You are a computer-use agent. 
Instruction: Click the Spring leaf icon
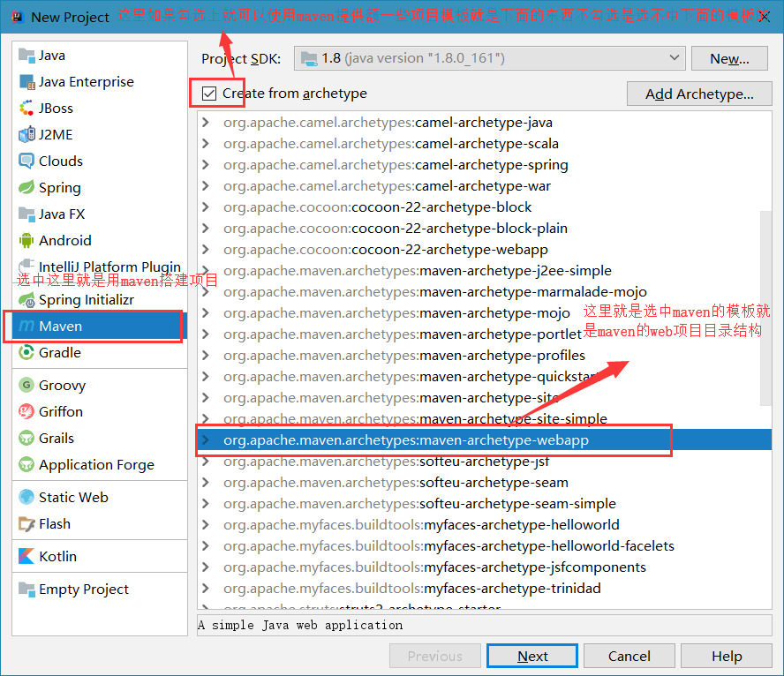(x=26, y=187)
